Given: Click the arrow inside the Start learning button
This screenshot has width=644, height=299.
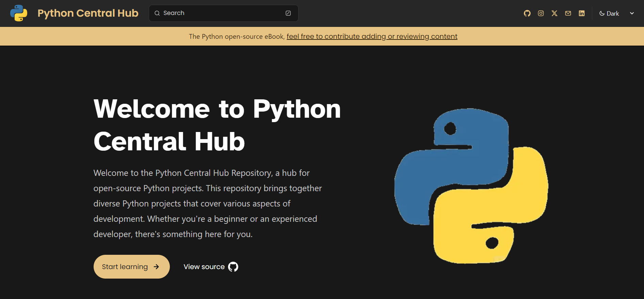Looking at the screenshot, I should pyautogui.click(x=156, y=267).
